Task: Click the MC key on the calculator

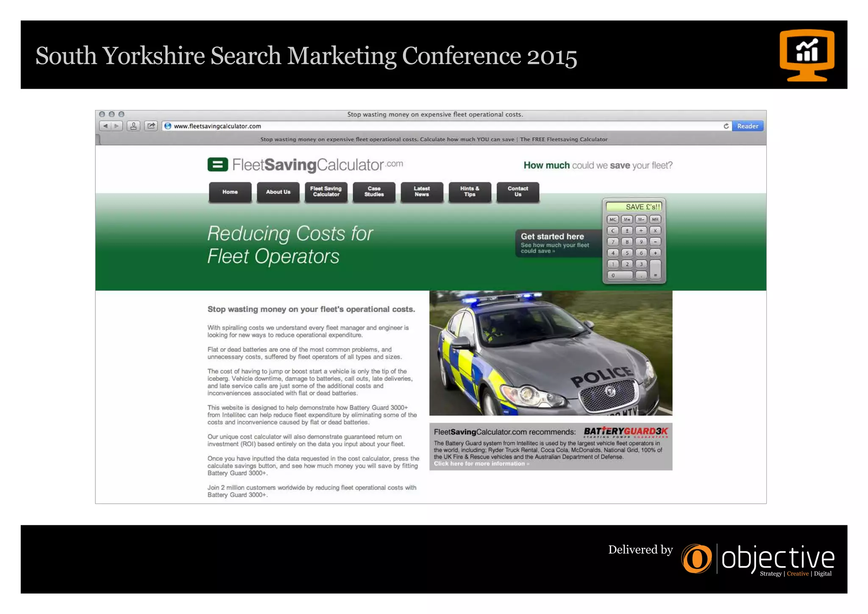Action: click(613, 220)
